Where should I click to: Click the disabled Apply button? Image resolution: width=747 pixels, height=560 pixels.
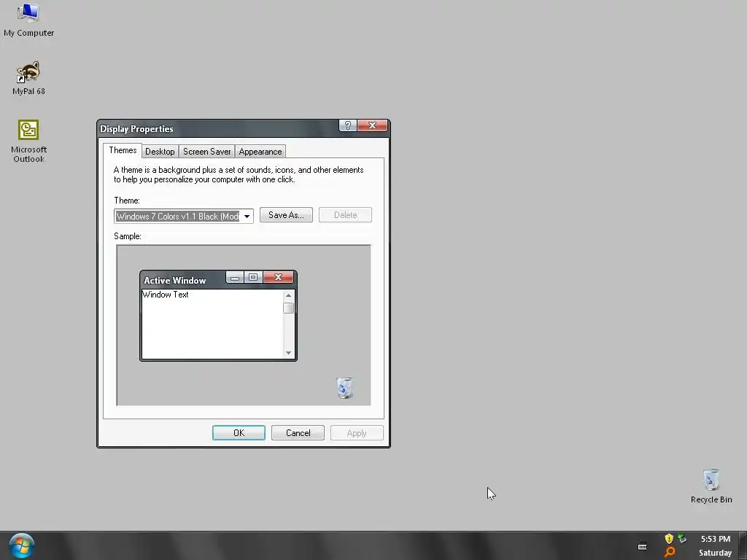357,433
